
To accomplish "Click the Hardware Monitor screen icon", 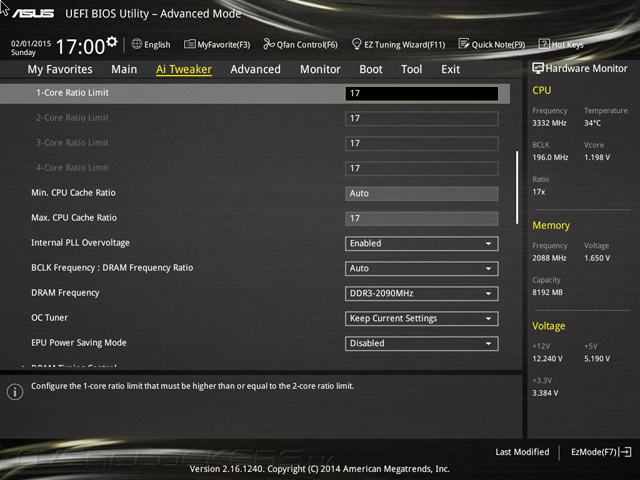I will pos(538,68).
